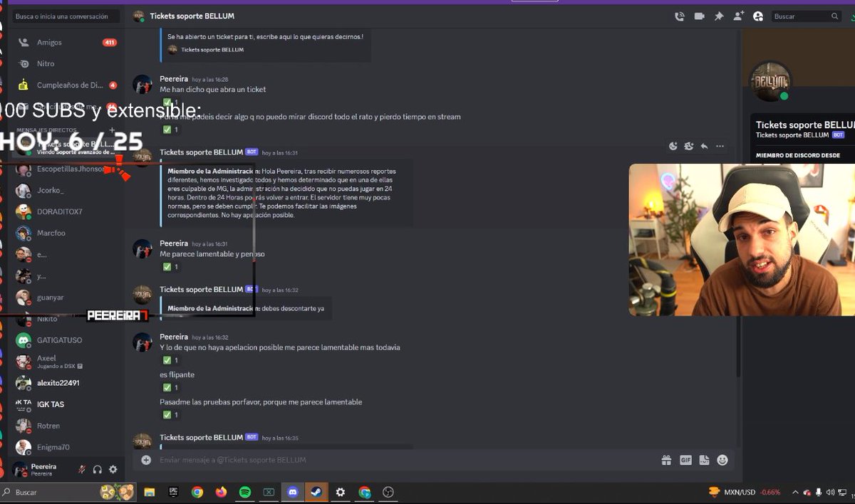Click the message input 'Enviar mensaje a @Tickets soporte BELLUM'
Viewport: 855px width, 504px height.
coord(406,460)
